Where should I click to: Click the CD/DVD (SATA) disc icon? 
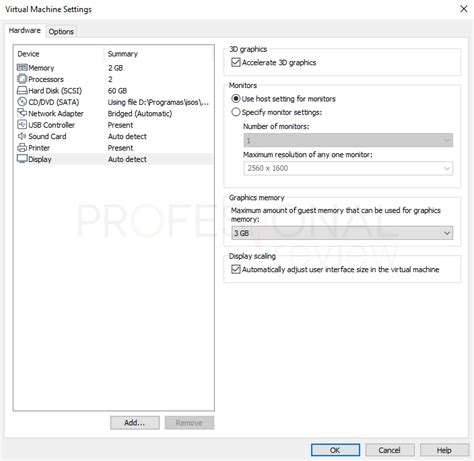(22, 102)
